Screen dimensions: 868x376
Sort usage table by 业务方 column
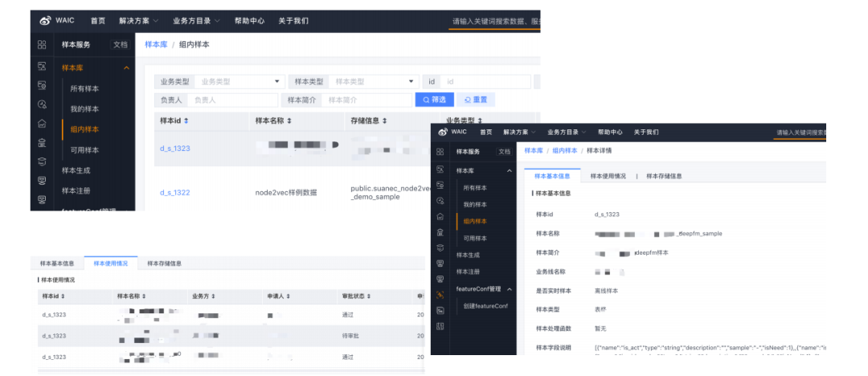[x=213, y=296]
